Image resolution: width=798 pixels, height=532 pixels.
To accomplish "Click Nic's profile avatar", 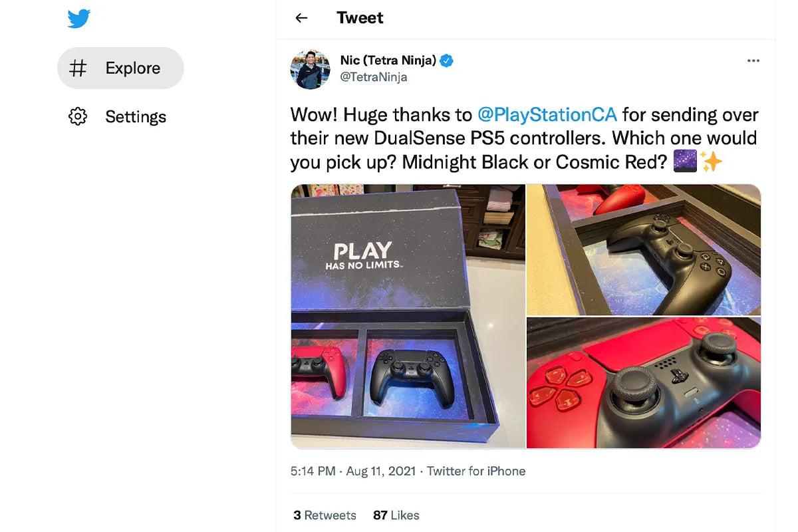I will [311, 69].
